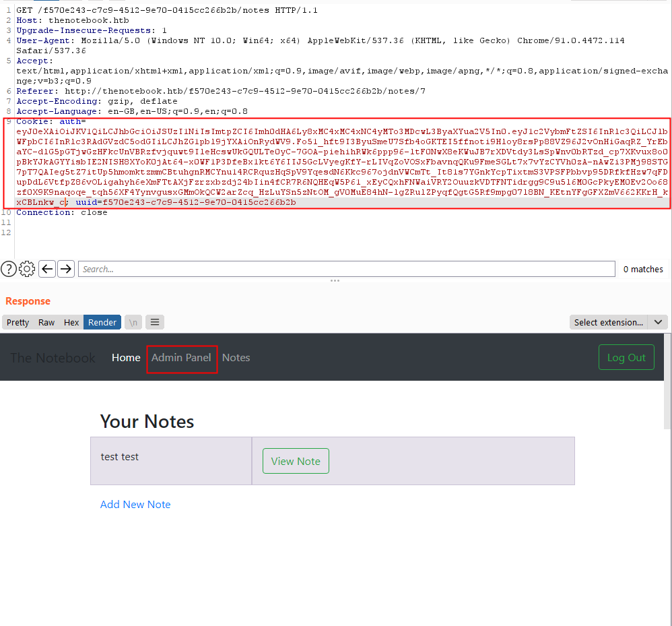Open the Admin Panel navbar link

pyautogui.click(x=181, y=357)
